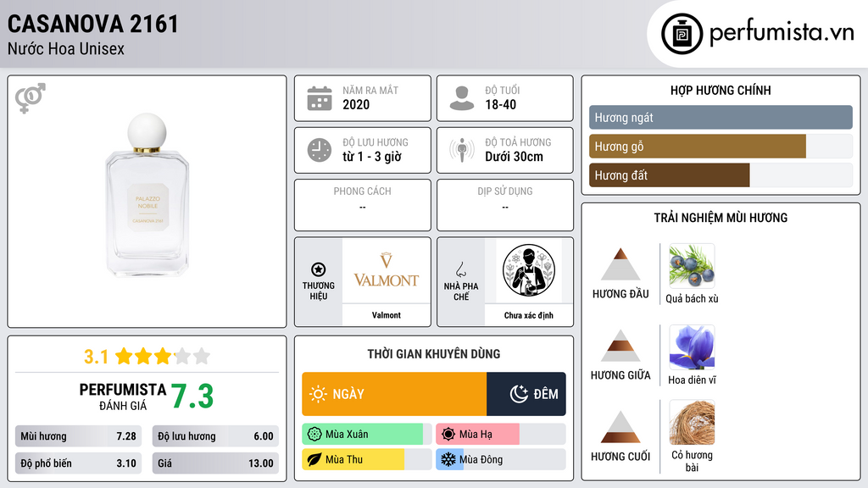868x488 pixels.
Task: Click the Mùa Xuân season bar
Action: tap(367, 435)
